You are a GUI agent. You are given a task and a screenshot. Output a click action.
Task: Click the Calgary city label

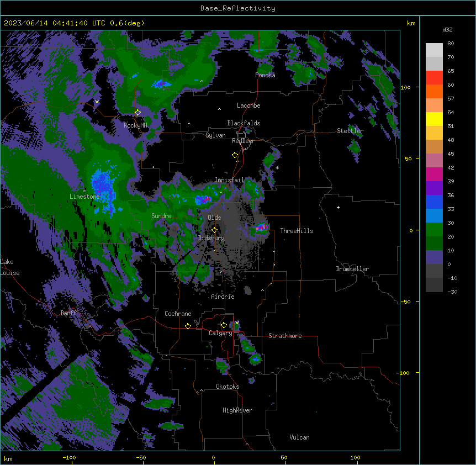220,333
